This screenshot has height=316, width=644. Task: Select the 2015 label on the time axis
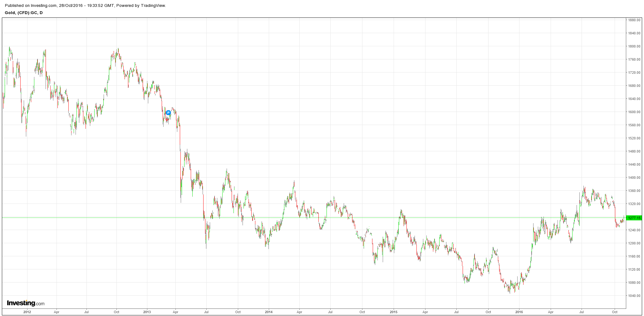tap(394, 312)
